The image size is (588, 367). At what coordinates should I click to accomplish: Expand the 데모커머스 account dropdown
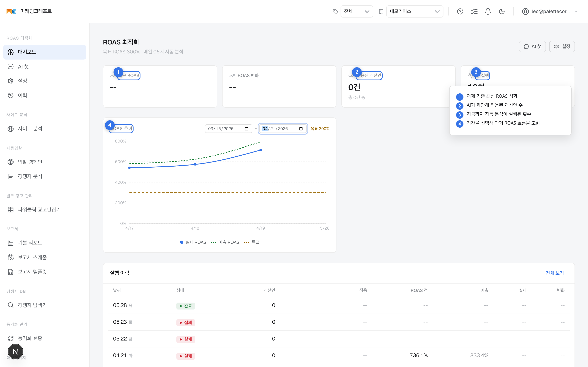(x=414, y=11)
